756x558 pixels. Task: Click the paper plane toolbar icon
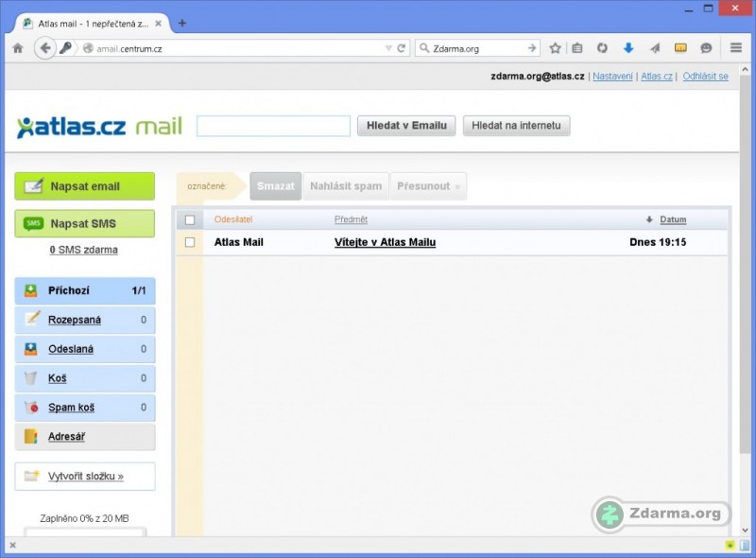(654, 48)
